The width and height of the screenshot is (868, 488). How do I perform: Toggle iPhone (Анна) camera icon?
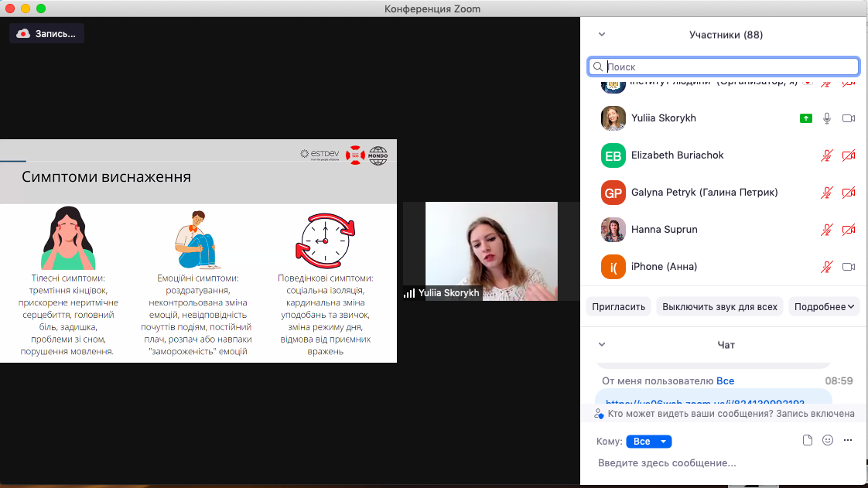[x=849, y=267]
